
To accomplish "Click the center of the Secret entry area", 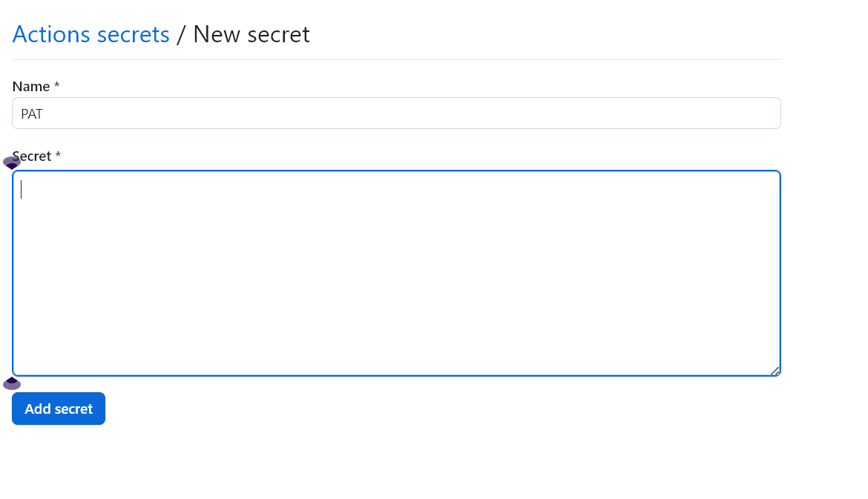I will click(396, 273).
